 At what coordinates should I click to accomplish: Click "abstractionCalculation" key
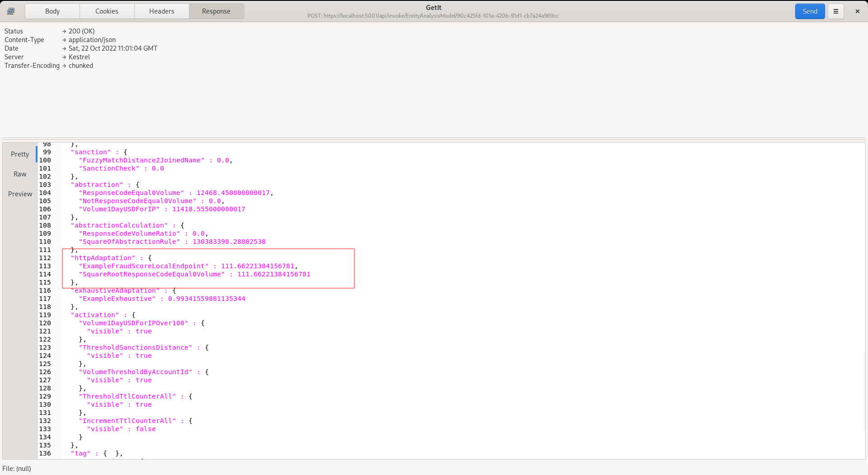(x=119, y=226)
